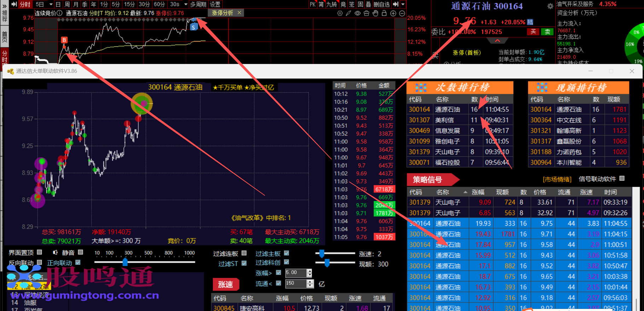Collapse quote panel with red up chevron
The width and height of the screenshot is (644, 311).
(x=497, y=41)
